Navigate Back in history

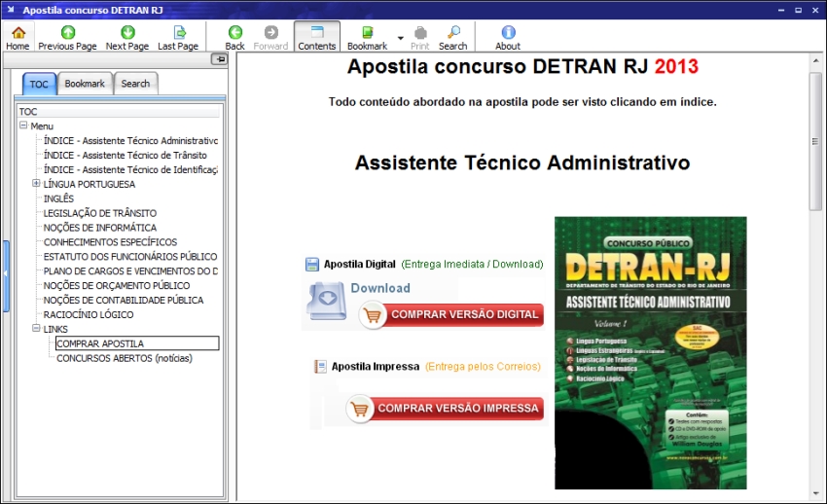click(x=235, y=38)
